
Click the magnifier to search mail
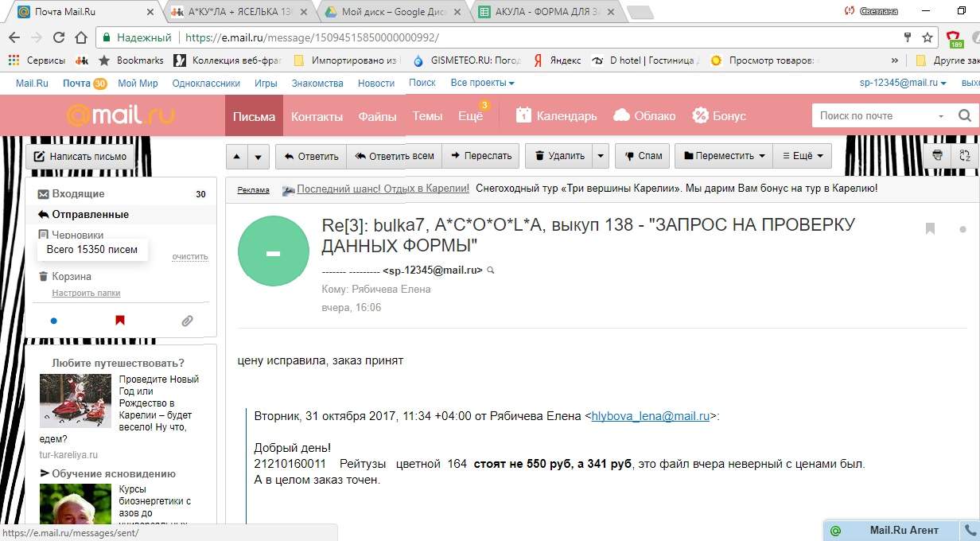(x=965, y=115)
